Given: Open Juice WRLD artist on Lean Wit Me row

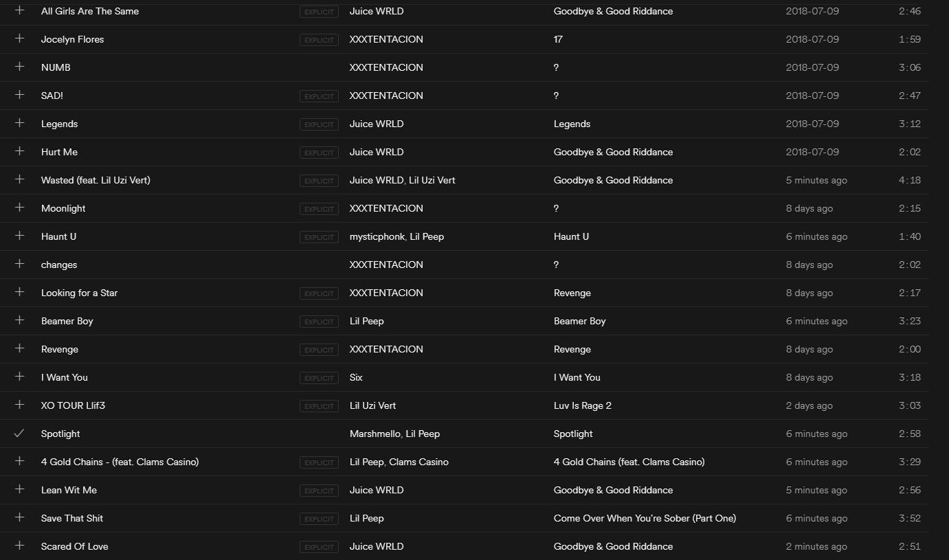Looking at the screenshot, I should pyautogui.click(x=377, y=490).
